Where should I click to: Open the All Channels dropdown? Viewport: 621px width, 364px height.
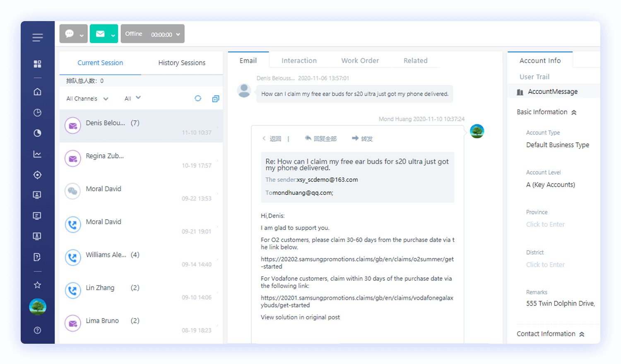click(x=87, y=98)
